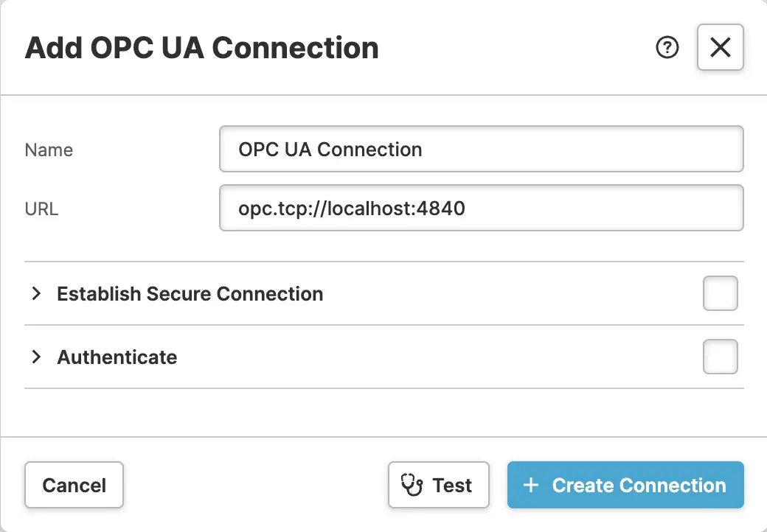The height and width of the screenshot is (532, 767).
Task: Expand Establish Secure Connection chevron arrow
Action: (35, 294)
